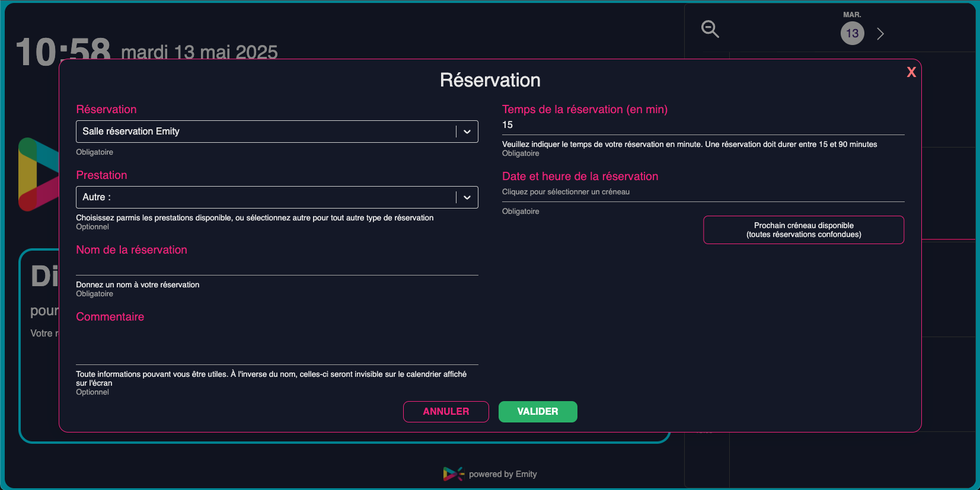Select a time slot via Cliquez pour sélectionner un créneau
Viewport: 980px width, 490px height.
point(703,192)
